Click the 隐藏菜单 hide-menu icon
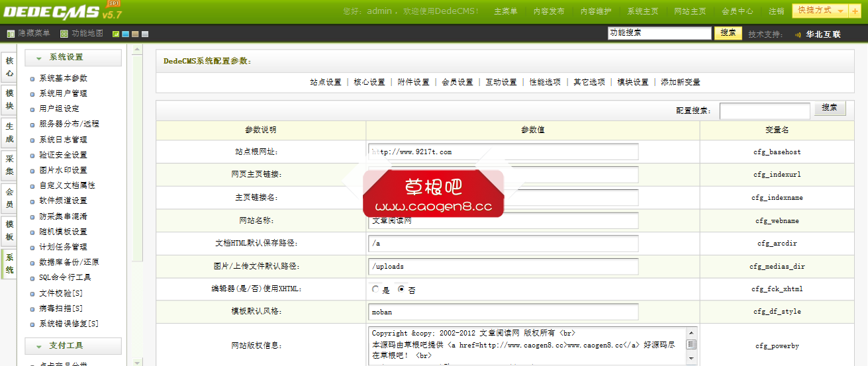Viewport: 868px width, 366px height. coord(11,33)
